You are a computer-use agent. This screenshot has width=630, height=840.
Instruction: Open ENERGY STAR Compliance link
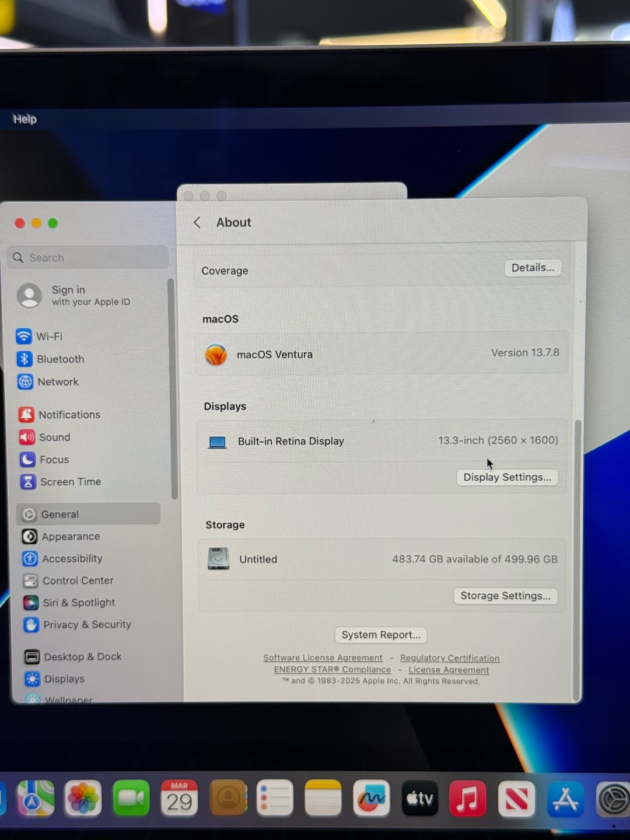[x=332, y=670]
